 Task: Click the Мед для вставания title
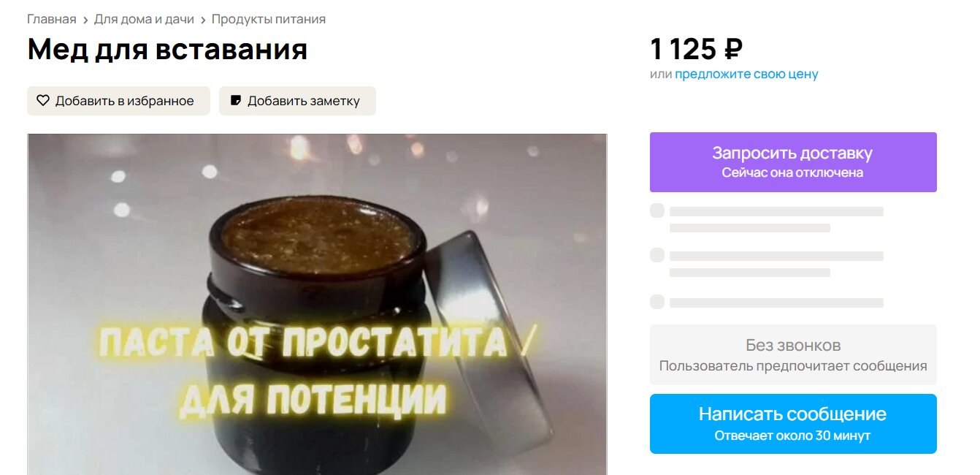point(167,49)
